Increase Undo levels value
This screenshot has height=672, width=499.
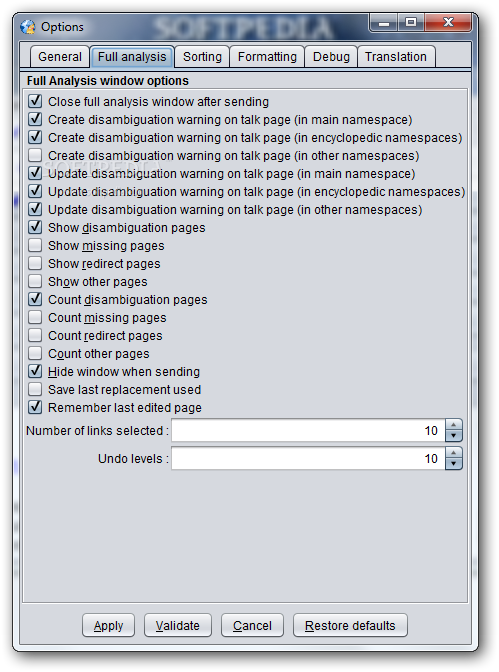454,453
